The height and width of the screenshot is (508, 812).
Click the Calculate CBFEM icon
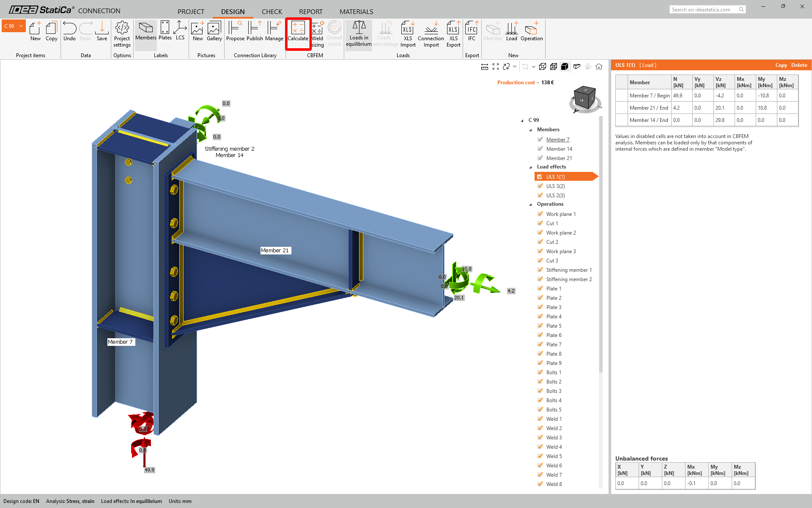pos(298,31)
